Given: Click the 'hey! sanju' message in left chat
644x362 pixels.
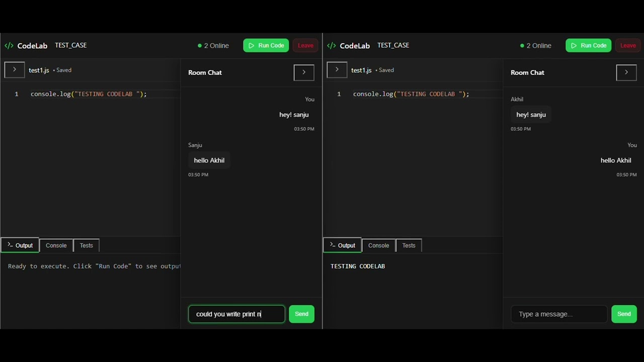Looking at the screenshot, I should point(294,115).
